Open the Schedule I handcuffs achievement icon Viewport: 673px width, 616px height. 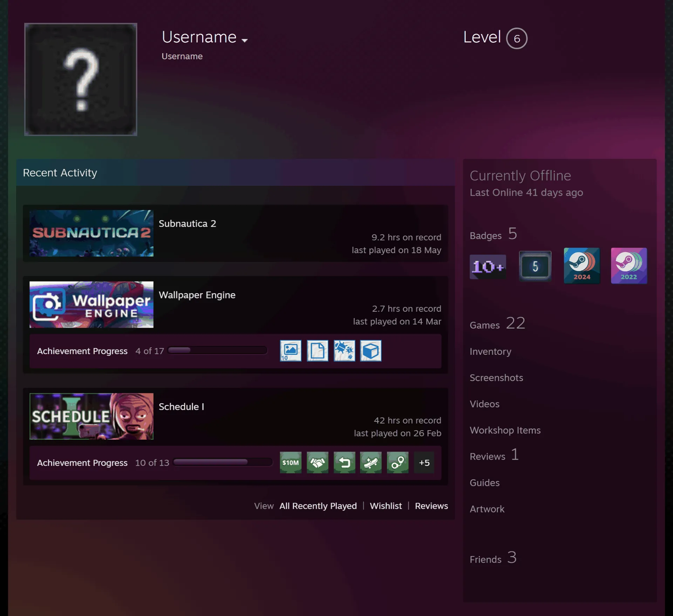click(397, 462)
